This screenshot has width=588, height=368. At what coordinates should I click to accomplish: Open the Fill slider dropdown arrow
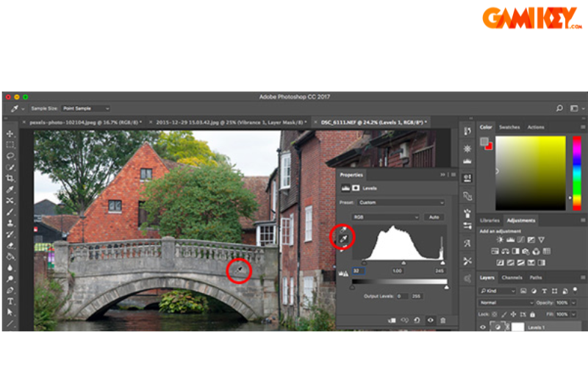574,314
